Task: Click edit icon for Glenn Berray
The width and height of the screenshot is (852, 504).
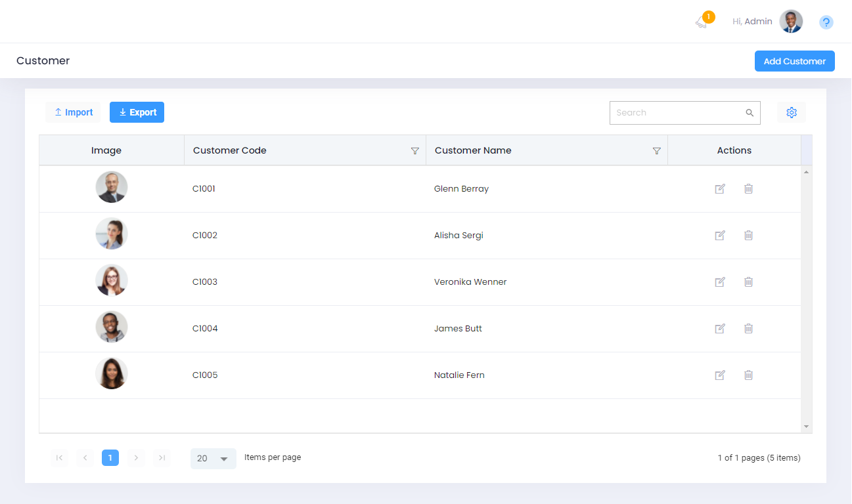Action: pos(720,189)
